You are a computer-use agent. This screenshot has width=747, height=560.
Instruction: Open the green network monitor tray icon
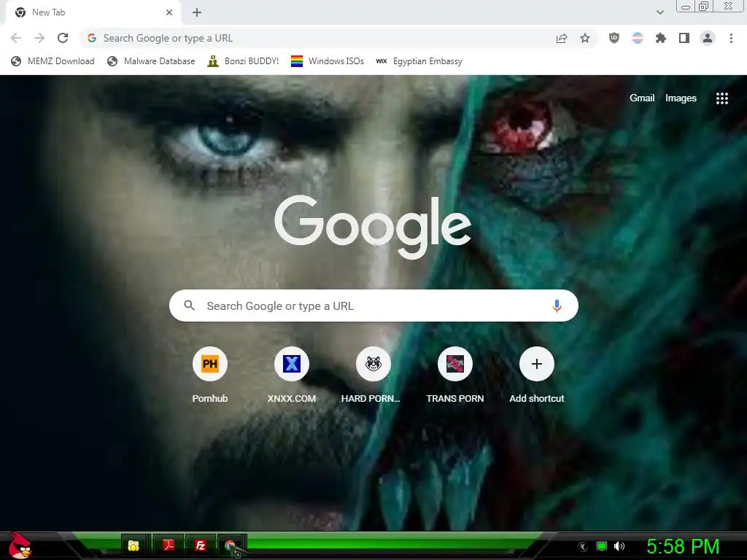(x=602, y=546)
